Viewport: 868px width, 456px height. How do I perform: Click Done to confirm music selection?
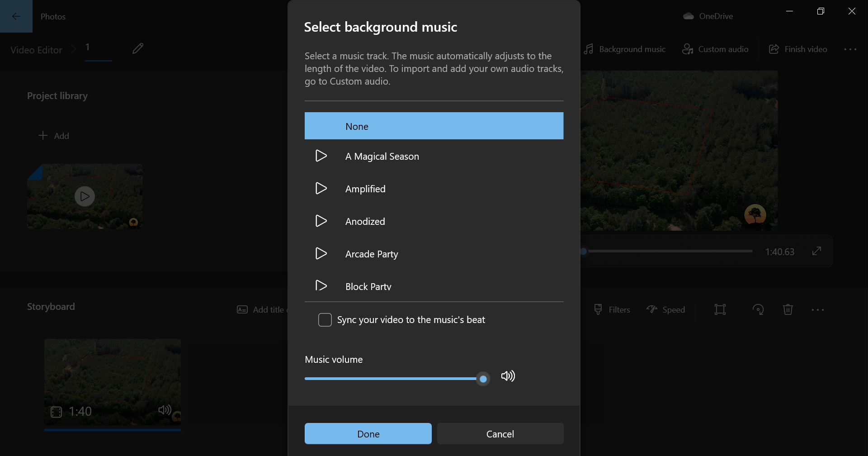point(368,434)
